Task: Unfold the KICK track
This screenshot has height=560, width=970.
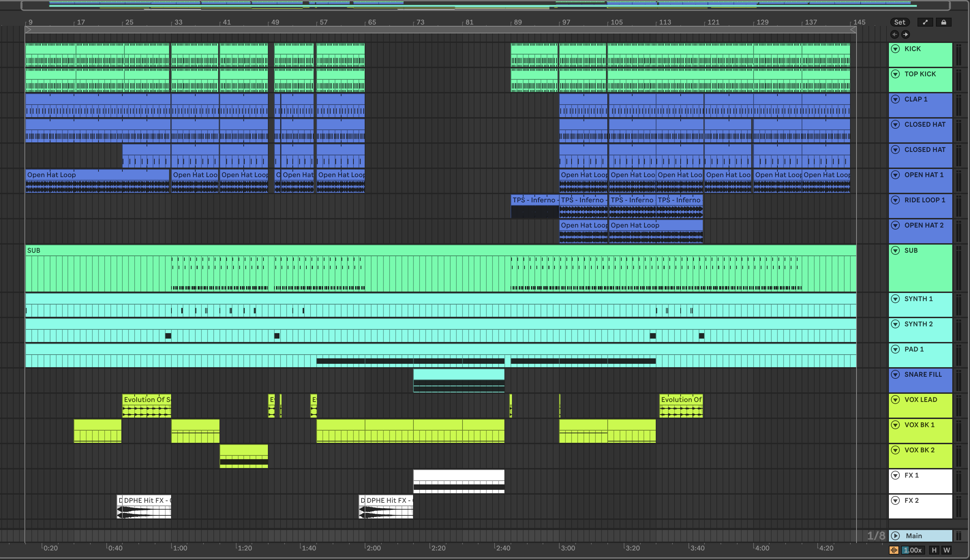Action: click(x=895, y=49)
